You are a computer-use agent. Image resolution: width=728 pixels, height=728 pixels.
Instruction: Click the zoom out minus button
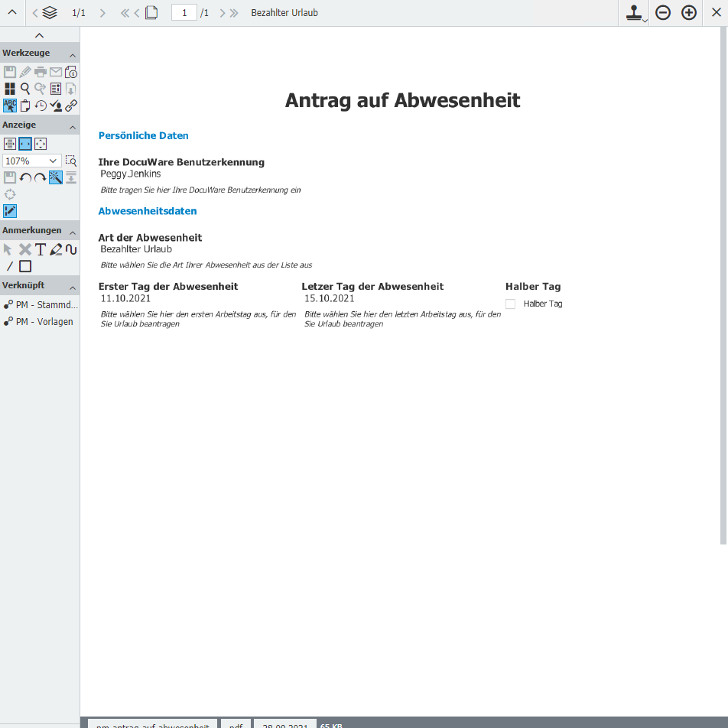tap(663, 13)
